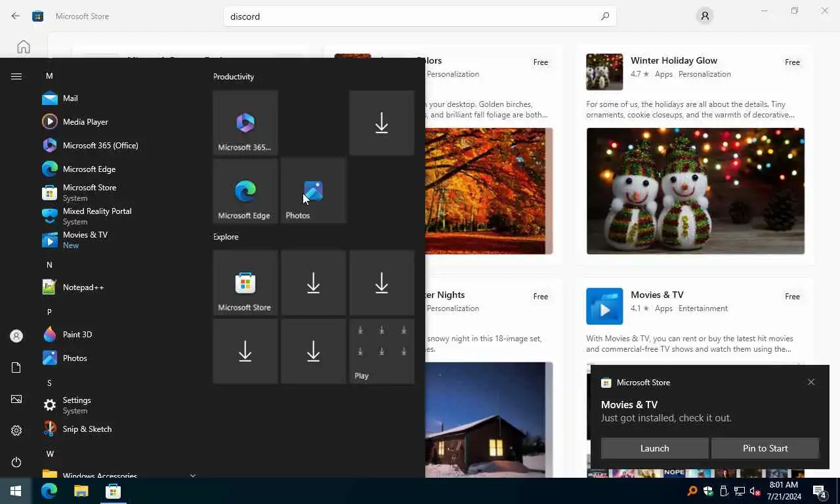Open the Play tile folder in Explore

(x=382, y=351)
